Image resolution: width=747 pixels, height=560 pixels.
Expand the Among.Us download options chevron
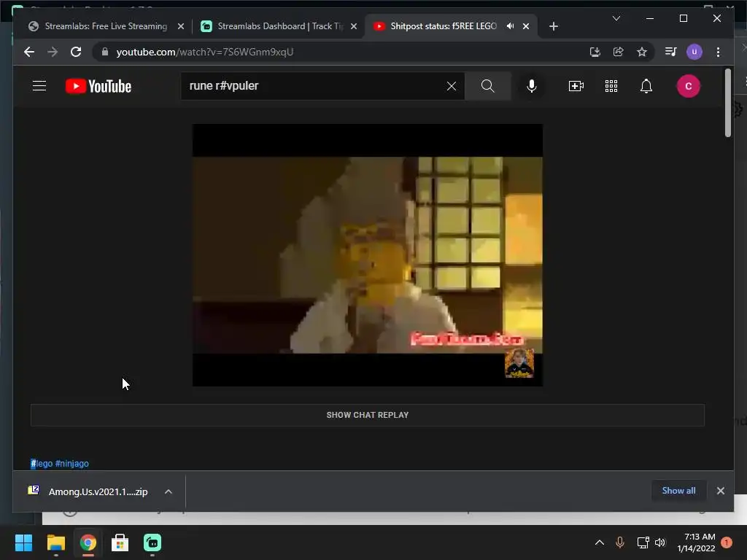click(x=169, y=491)
